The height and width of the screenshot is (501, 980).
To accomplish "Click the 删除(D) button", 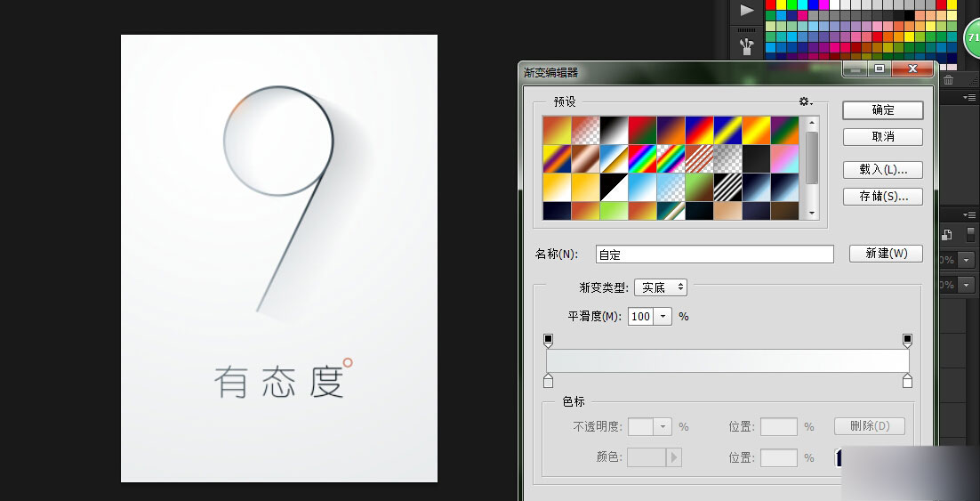I will click(870, 426).
